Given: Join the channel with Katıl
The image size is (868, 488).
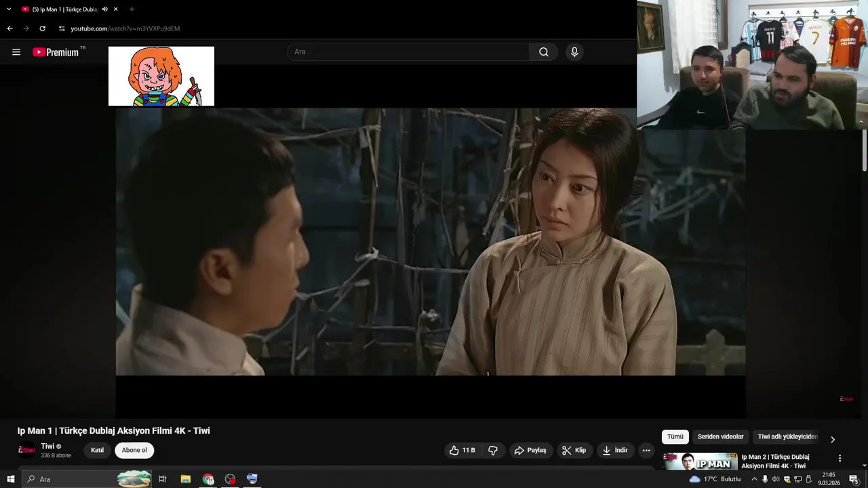Looking at the screenshot, I should [98, 450].
